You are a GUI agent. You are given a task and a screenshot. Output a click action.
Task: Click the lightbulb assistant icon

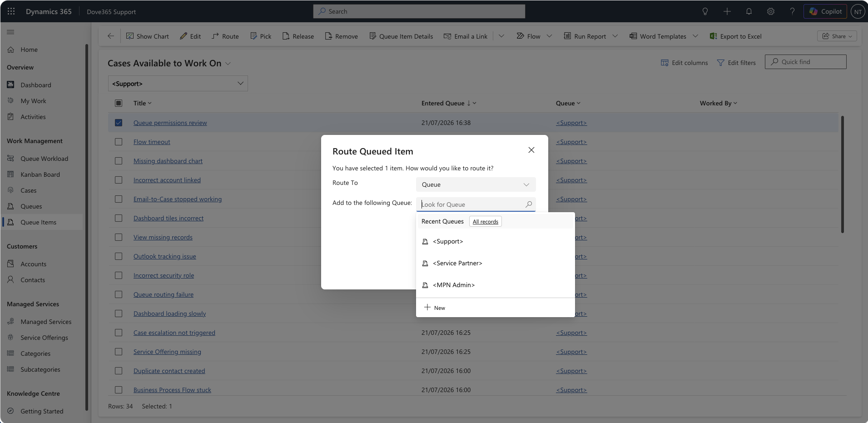[x=705, y=11]
